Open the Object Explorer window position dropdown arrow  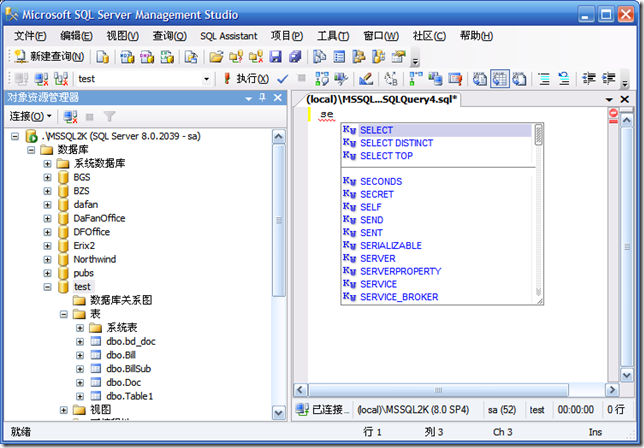[248, 98]
